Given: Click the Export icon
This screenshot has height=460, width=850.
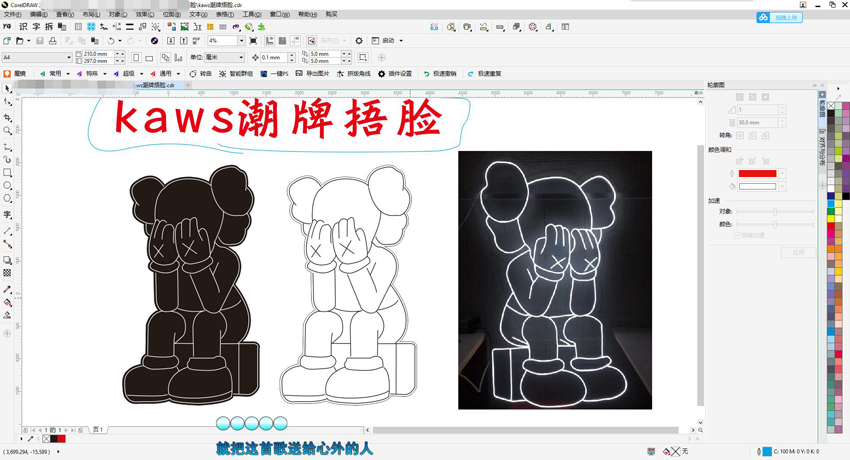Looking at the screenshot, I should coord(184,41).
